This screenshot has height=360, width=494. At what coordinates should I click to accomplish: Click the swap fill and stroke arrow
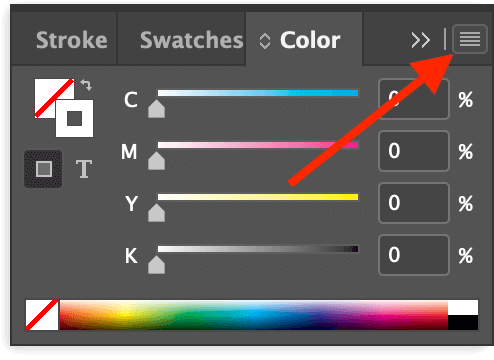(86, 85)
